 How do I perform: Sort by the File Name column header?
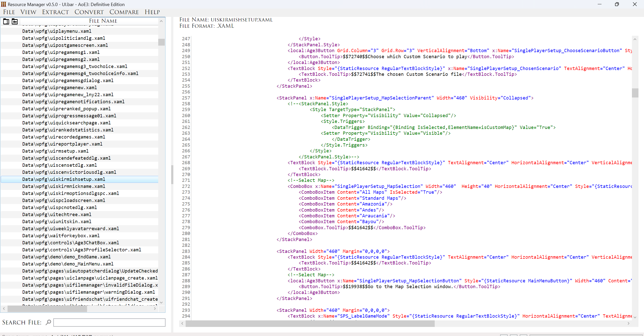(103, 21)
